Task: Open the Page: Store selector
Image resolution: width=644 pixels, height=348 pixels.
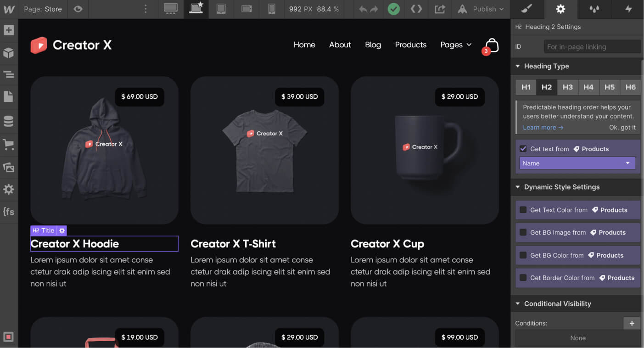Action: click(43, 9)
